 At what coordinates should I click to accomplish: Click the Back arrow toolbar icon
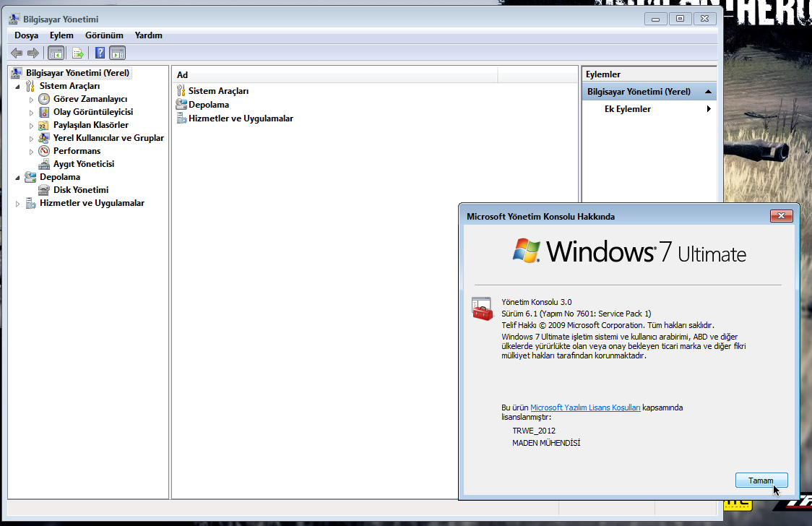17,53
